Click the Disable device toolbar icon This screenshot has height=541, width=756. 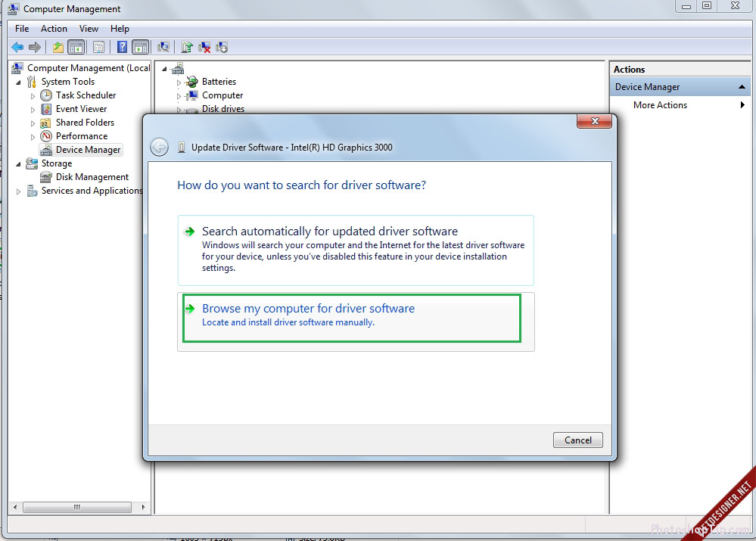tap(222, 47)
